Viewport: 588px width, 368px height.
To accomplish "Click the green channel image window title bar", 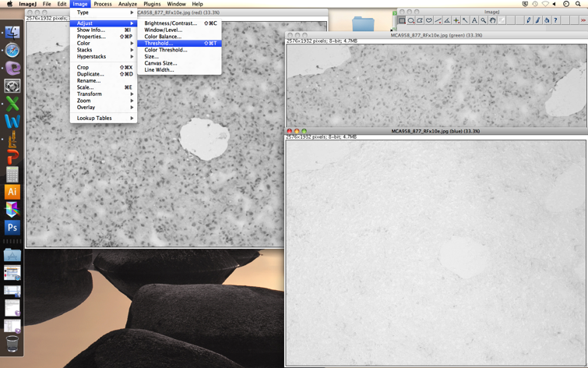I will [x=436, y=35].
